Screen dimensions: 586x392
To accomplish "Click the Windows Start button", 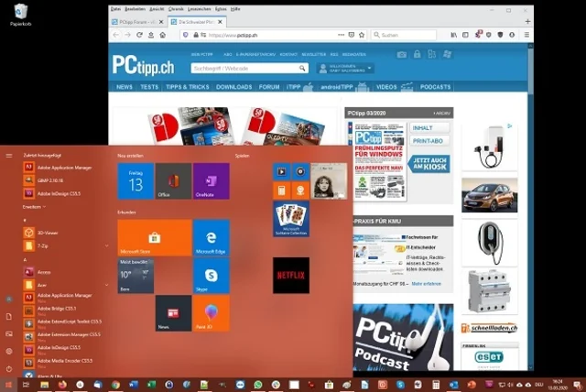I will pyautogui.click(x=8, y=385).
